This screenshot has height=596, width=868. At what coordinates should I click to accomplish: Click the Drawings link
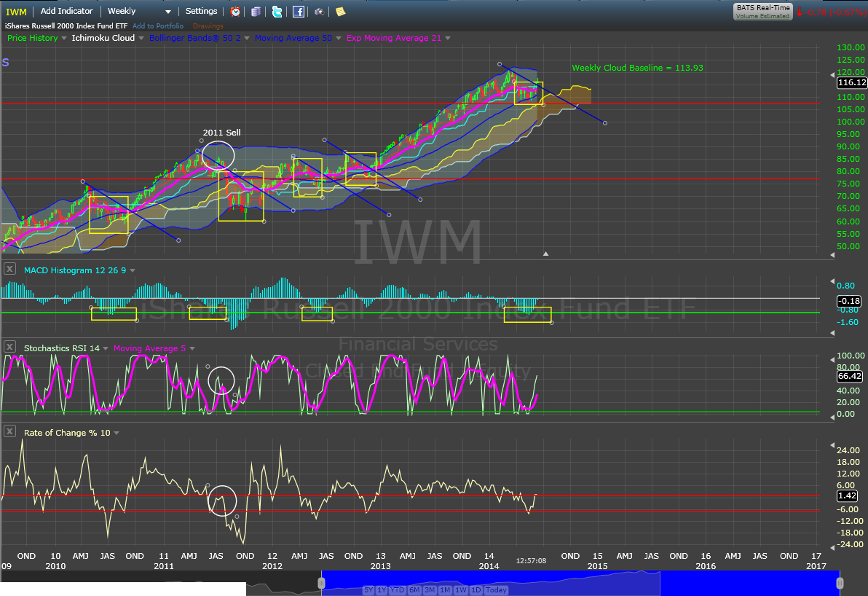208,26
